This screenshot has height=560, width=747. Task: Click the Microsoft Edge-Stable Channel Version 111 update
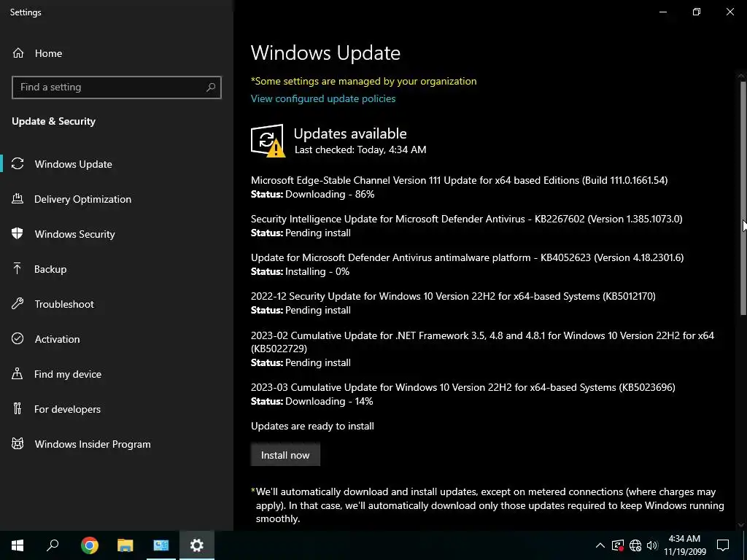pos(460,181)
